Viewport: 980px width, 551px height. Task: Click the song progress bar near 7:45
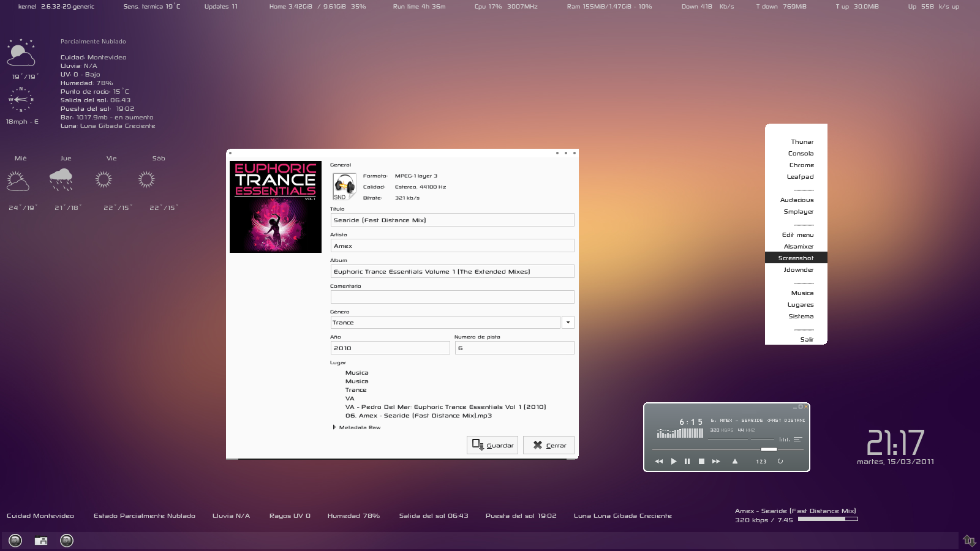click(827, 519)
